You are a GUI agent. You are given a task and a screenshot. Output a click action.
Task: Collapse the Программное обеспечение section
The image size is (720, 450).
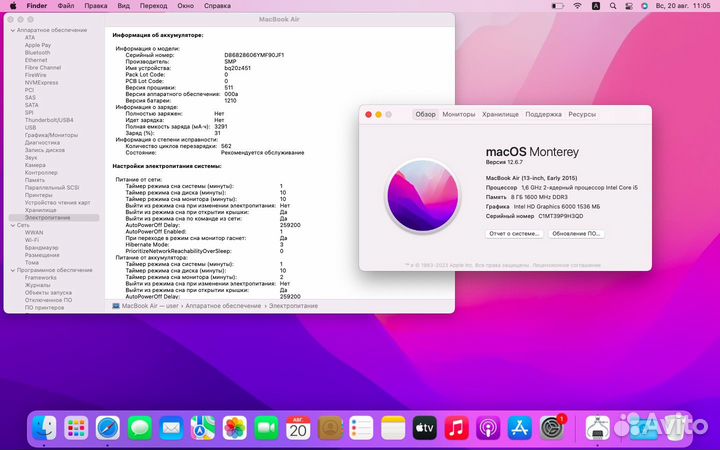tap(13, 270)
